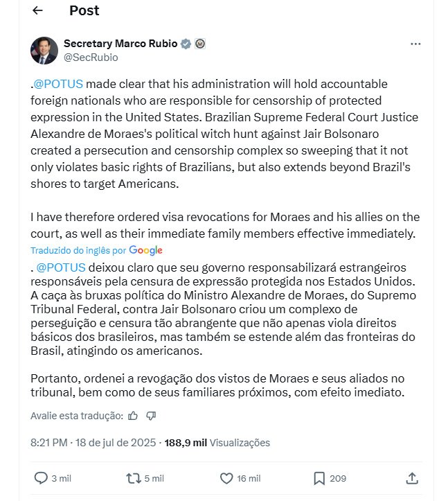Click the blue verified badge icon
Viewport: 448px width, 501px height.
[186, 44]
